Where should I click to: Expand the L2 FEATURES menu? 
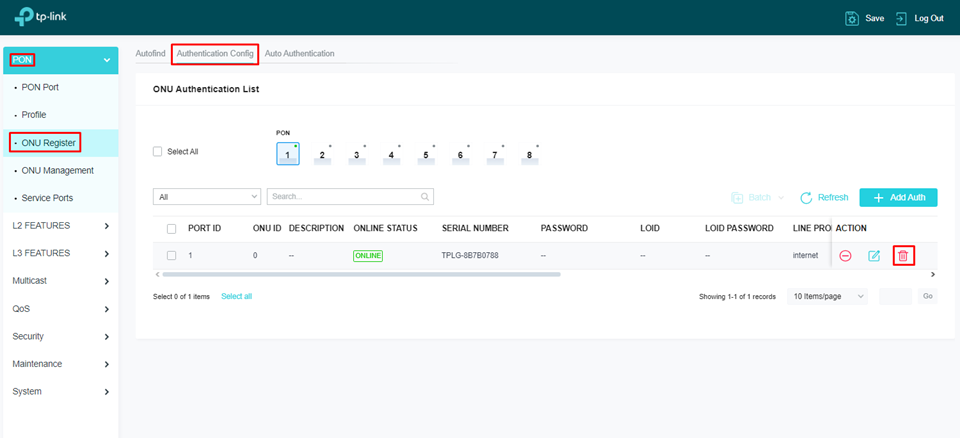coord(60,226)
